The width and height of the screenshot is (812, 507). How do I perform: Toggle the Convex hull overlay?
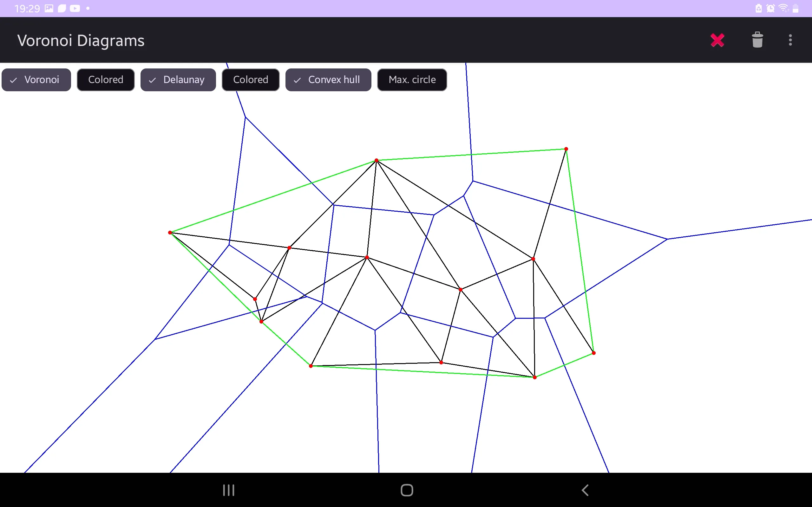pyautogui.click(x=327, y=80)
